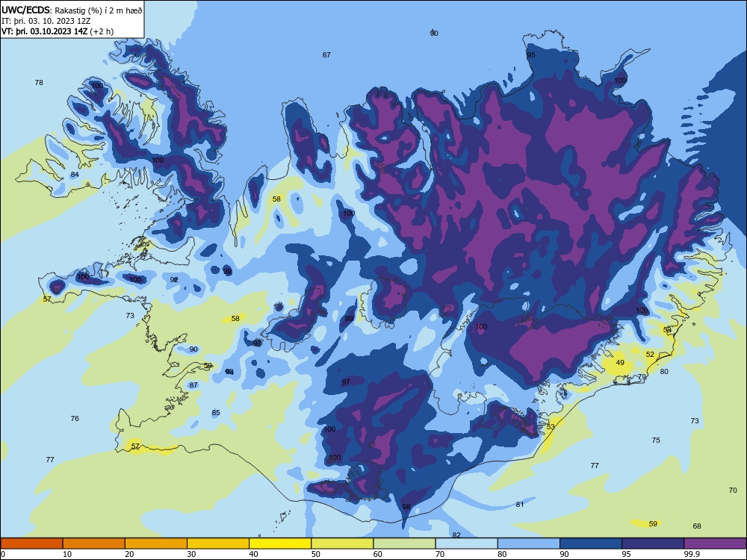Click the legend scale label 30

[x=191, y=554]
